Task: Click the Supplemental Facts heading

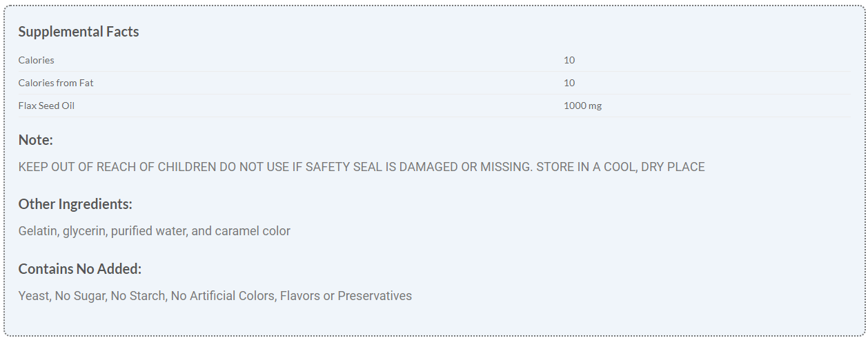Action: click(79, 32)
